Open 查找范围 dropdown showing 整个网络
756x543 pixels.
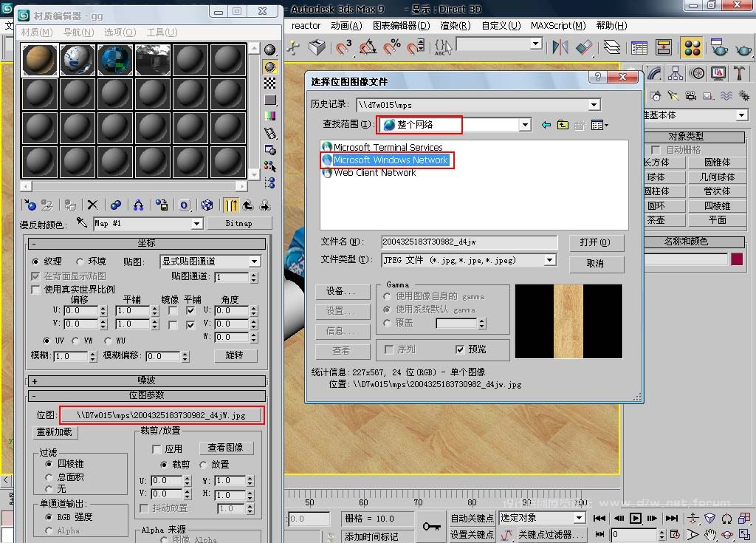525,125
